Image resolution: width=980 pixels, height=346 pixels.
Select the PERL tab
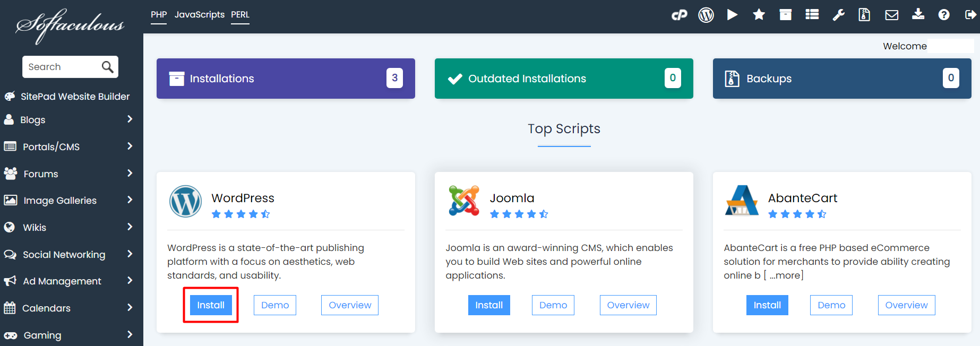coord(240,15)
